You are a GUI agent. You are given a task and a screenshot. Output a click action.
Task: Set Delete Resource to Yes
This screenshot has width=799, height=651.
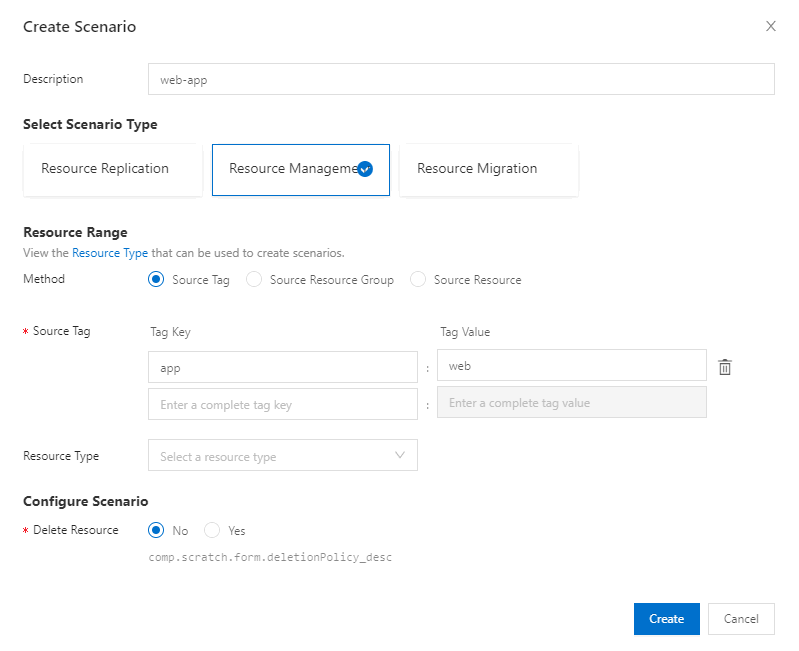click(212, 530)
